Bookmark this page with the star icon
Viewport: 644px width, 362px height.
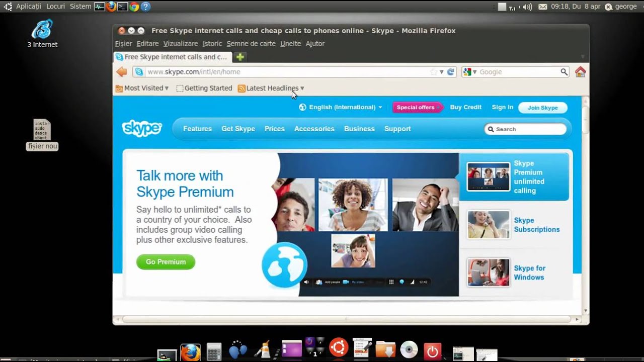pos(434,72)
